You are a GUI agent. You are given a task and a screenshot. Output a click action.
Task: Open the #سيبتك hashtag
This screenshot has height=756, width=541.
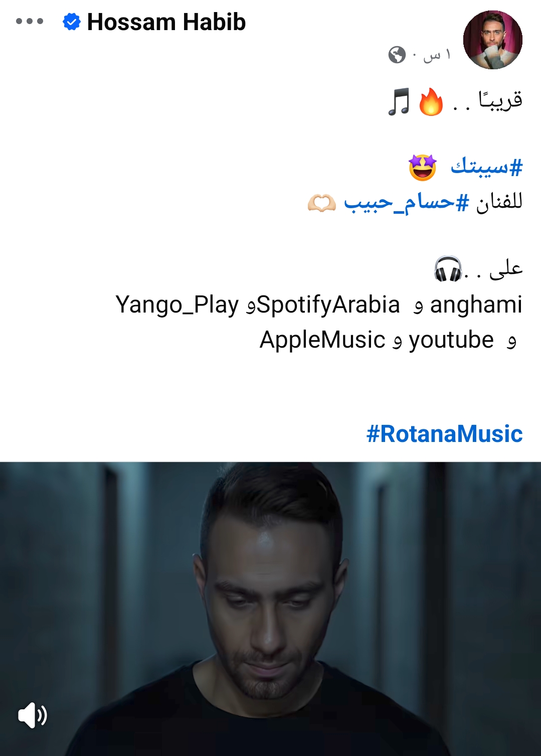486,167
